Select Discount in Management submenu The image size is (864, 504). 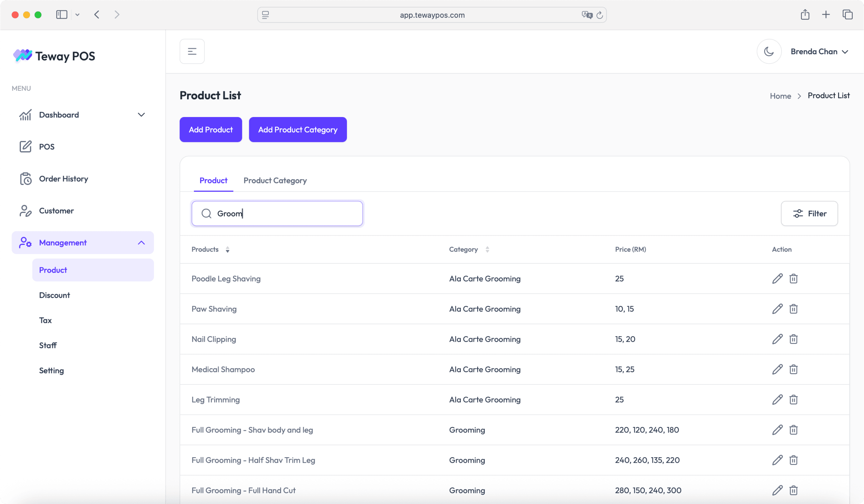coord(55,295)
